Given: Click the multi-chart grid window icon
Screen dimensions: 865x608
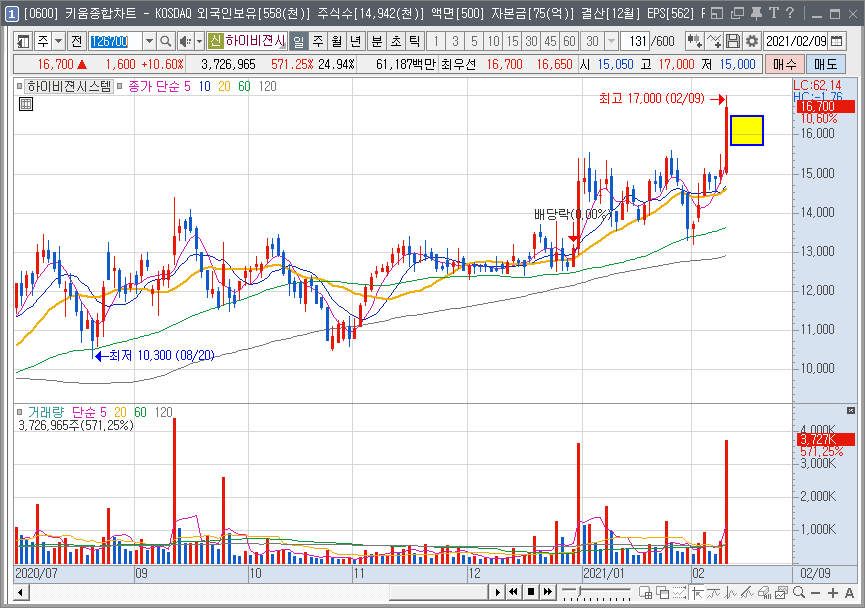Looking at the screenshot, I should pos(645,593).
